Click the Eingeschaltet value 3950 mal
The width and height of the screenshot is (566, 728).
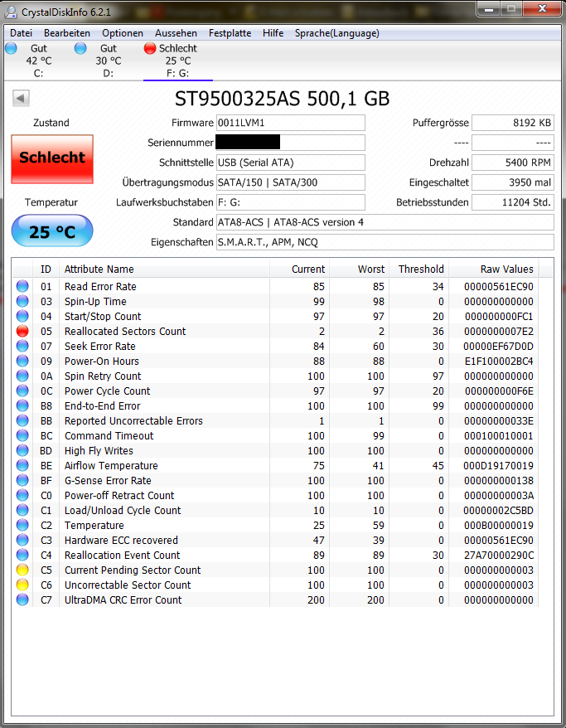(513, 182)
